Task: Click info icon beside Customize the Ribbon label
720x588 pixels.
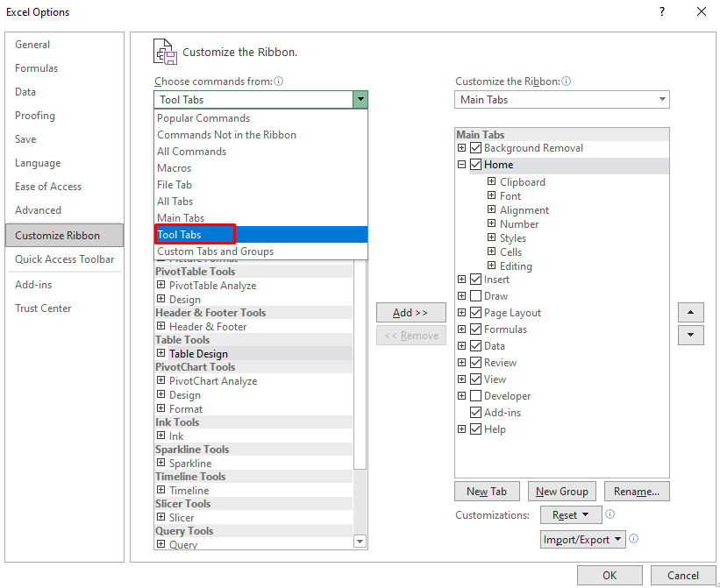Action: tap(567, 81)
